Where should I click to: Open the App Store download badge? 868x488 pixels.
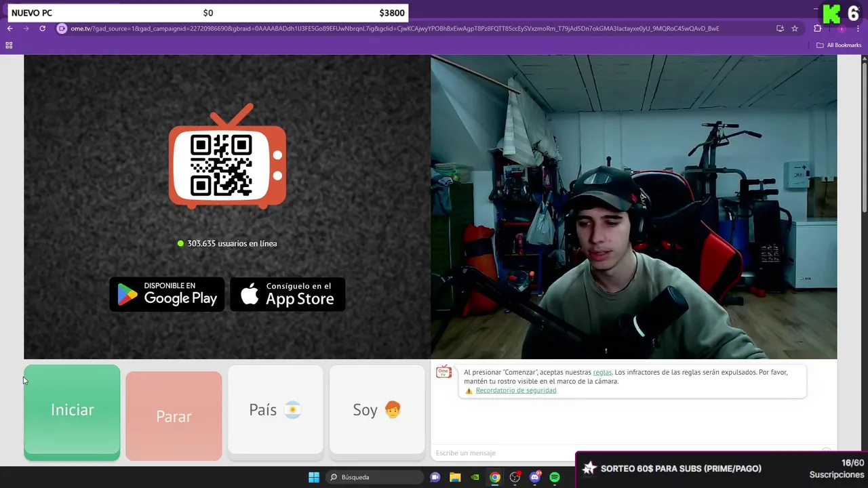288,294
